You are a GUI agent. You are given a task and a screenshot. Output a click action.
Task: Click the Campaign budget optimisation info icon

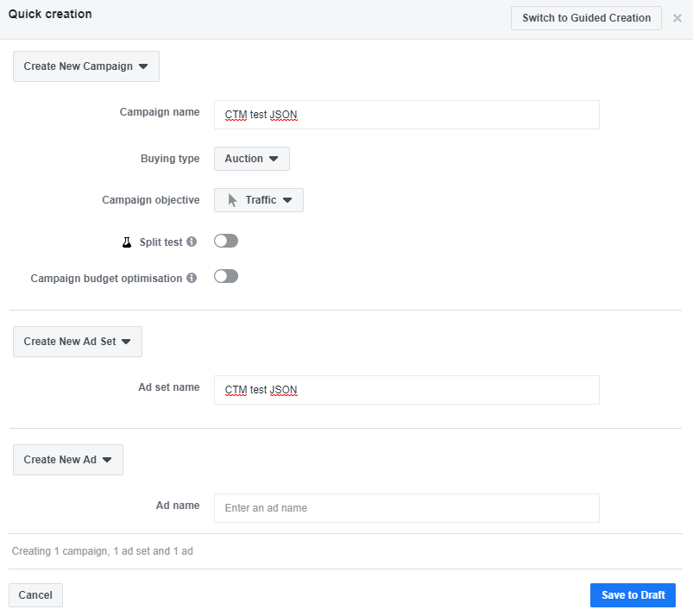pyautogui.click(x=192, y=278)
